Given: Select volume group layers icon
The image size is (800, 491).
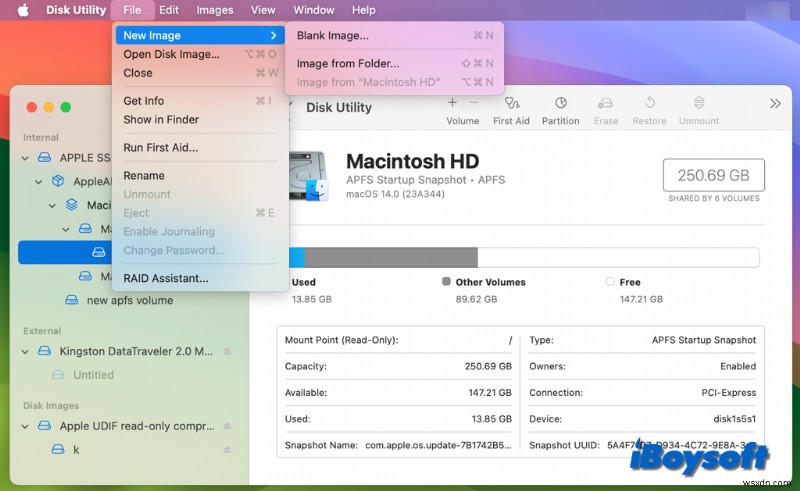Looking at the screenshot, I should 72,205.
